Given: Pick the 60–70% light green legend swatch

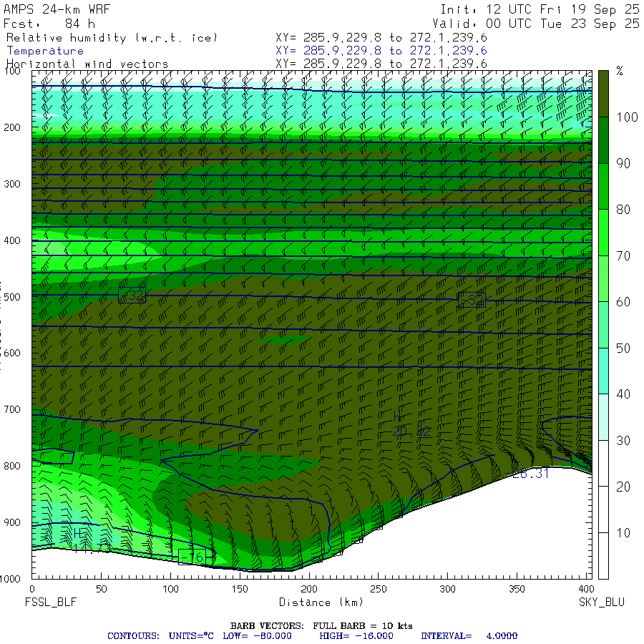Looking at the screenshot, I should click(603, 279).
